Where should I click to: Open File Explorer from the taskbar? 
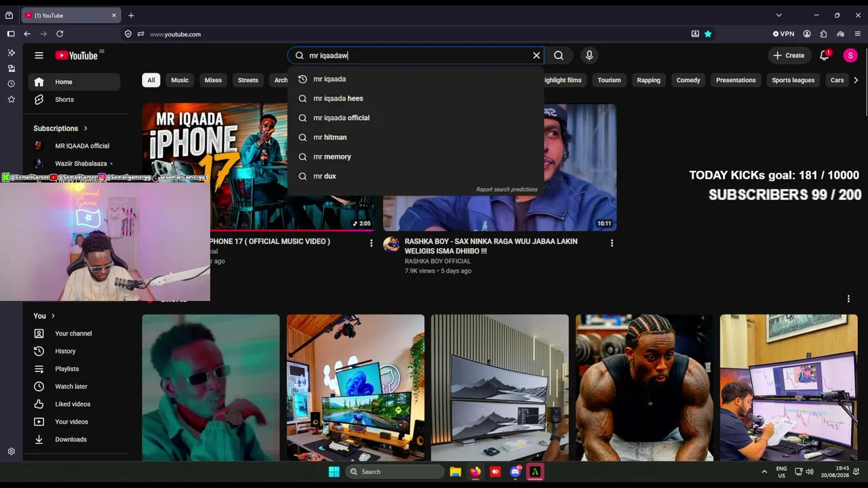456,472
